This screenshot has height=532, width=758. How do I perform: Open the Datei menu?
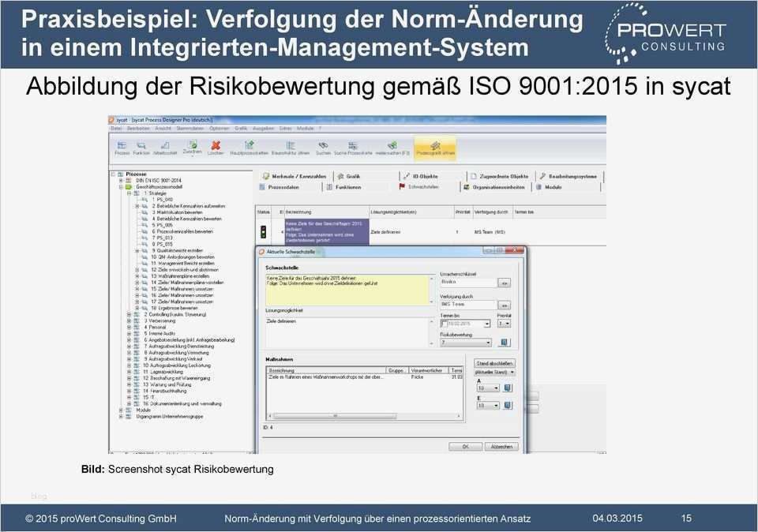[x=116, y=129]
